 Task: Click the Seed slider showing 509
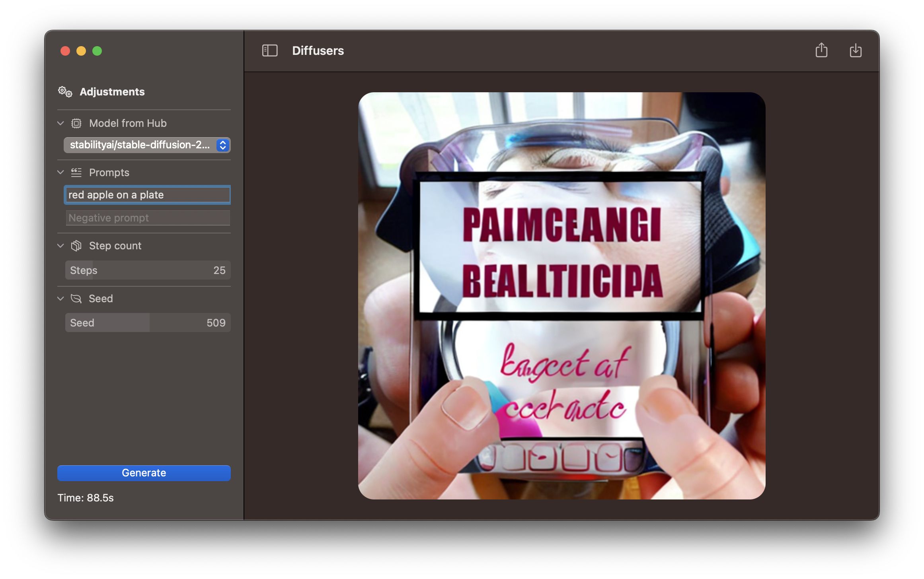pos(148,323)
